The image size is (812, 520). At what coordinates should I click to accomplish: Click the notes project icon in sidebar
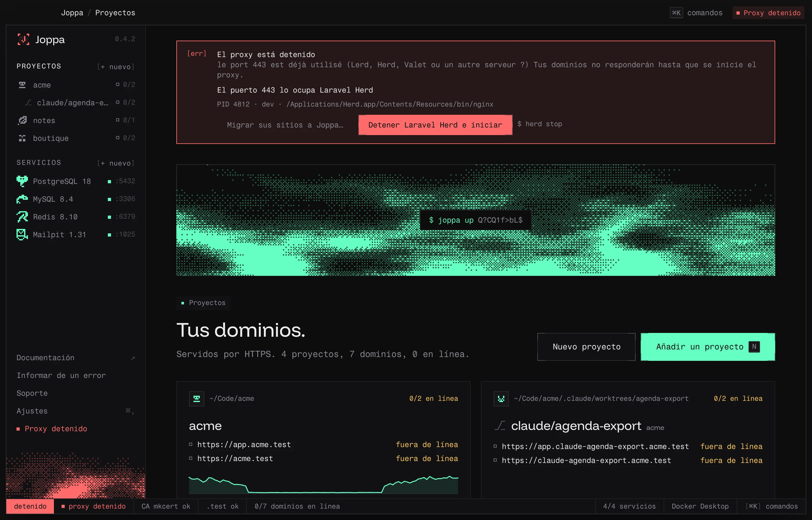tap(22, 120)
